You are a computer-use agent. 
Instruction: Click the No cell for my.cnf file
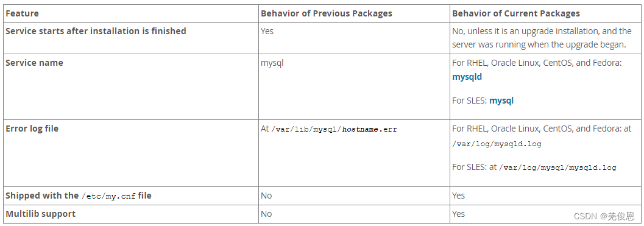coord(266,196)
